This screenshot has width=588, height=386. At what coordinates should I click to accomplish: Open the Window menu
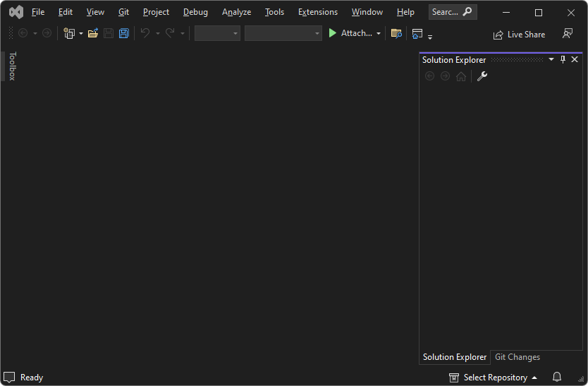[367, 12]
